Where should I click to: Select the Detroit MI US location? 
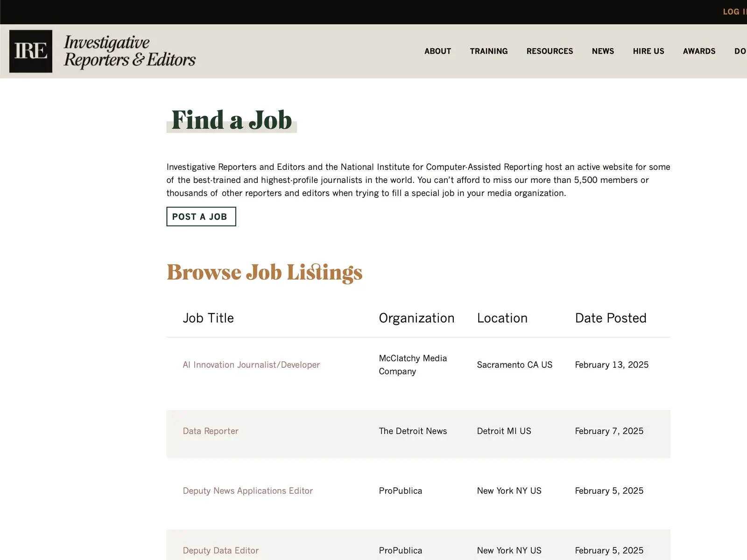[x=504, y=431]
